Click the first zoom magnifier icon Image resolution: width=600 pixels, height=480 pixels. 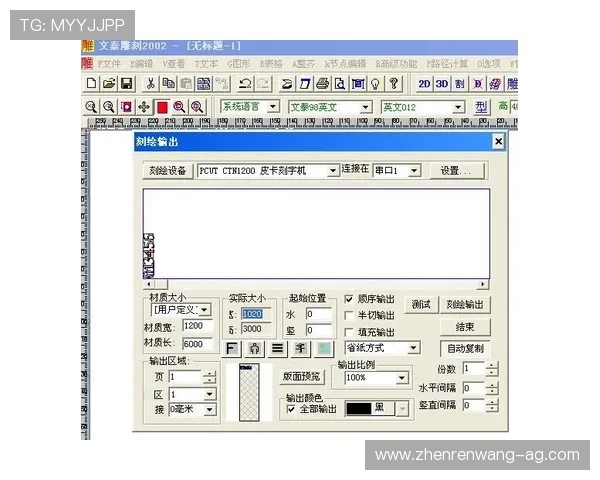[91, 107]
